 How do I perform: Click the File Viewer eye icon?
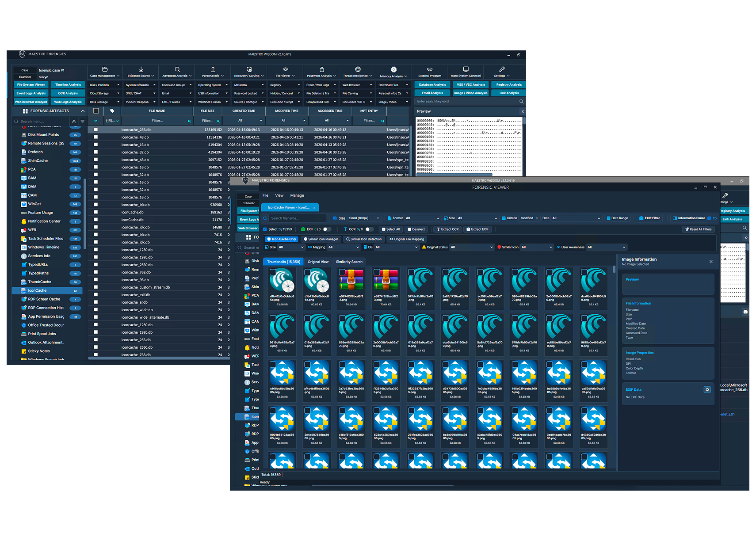[286, 69]
